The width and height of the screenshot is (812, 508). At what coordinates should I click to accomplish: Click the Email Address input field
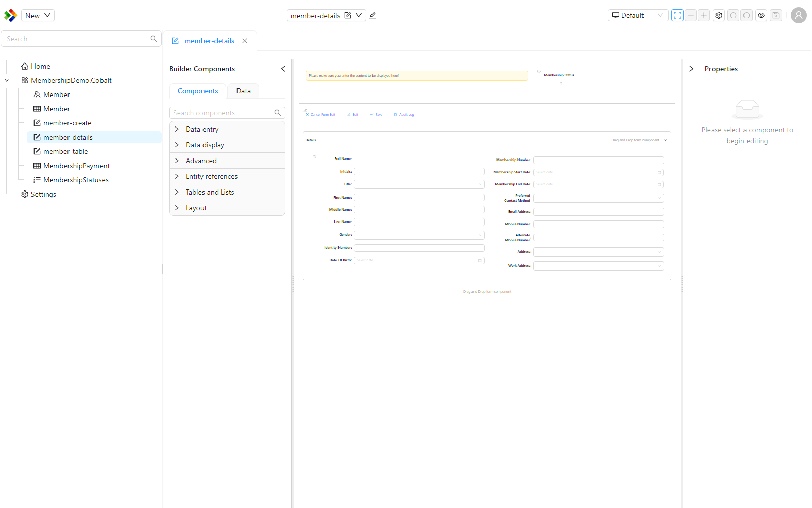(599, 212)
